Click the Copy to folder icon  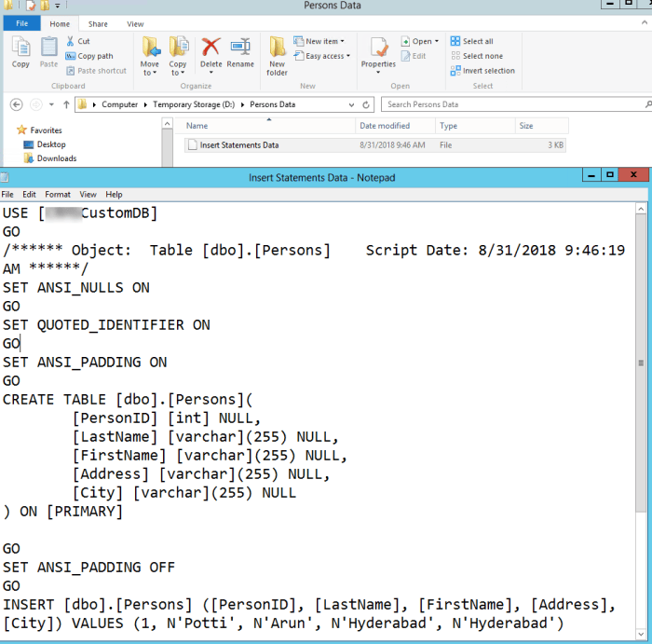178,47
